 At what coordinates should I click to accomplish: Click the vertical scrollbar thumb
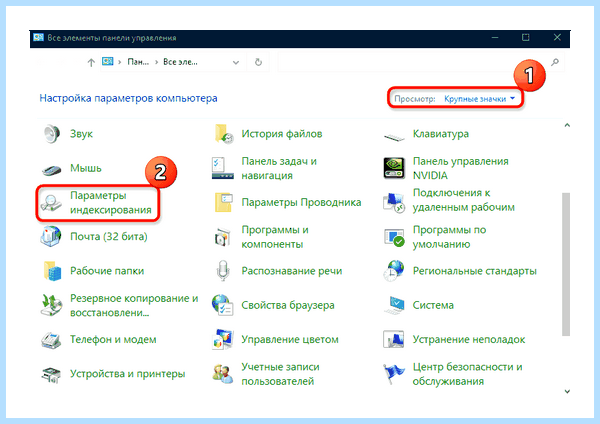tap(566, 264)
